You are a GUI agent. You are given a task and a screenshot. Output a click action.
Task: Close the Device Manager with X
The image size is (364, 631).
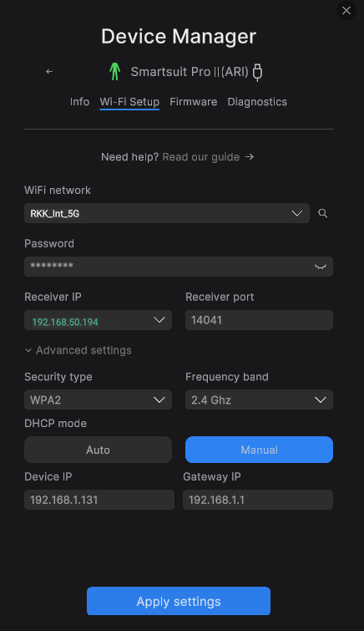point(346,11)
